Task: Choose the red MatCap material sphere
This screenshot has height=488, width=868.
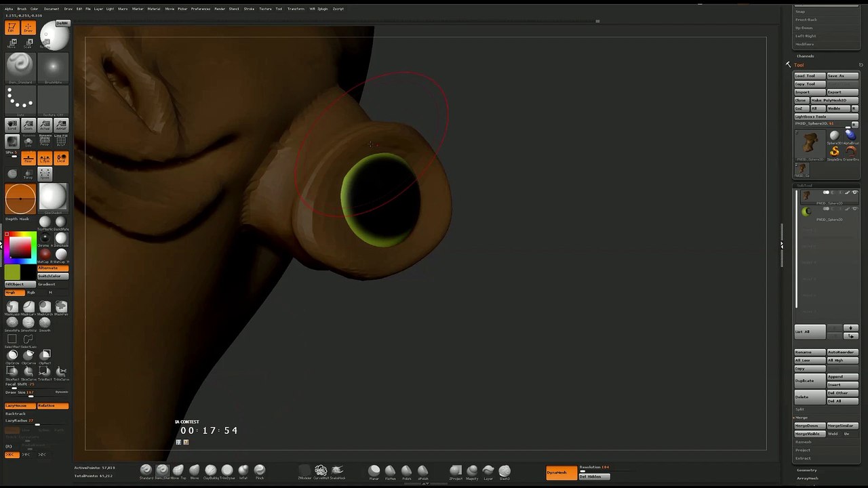Action: pyautogui.click(x=45, y=255)
